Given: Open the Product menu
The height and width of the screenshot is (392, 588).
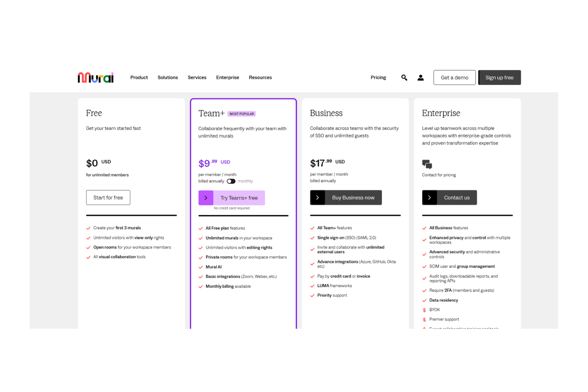Looking at the screenshot, I should tap(139, 77).
